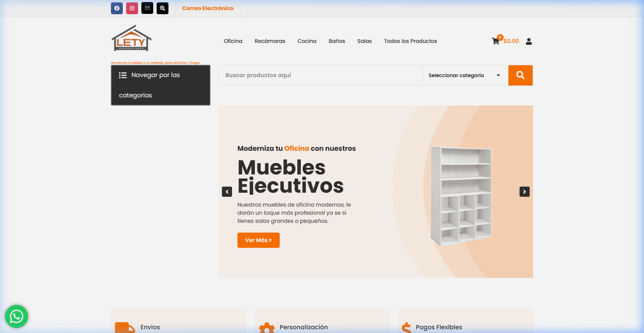
Task: Click the black envelope mail icon
Action: [147, 8]
